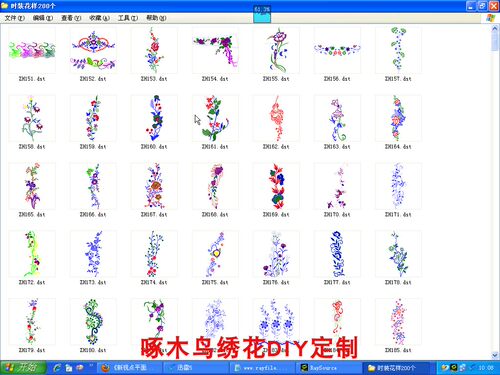Select the ZH176.dst thumbnail

coord(276,254)
